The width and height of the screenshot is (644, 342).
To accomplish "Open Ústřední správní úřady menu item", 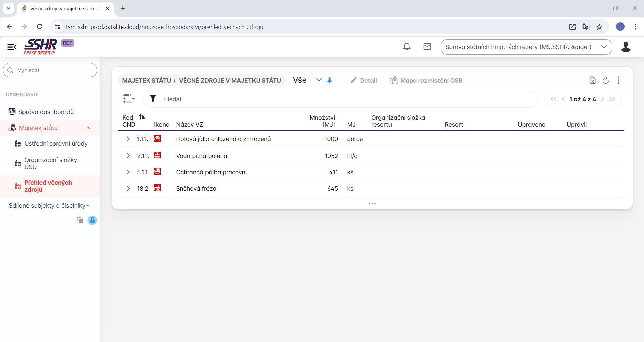I will [56, 144].
